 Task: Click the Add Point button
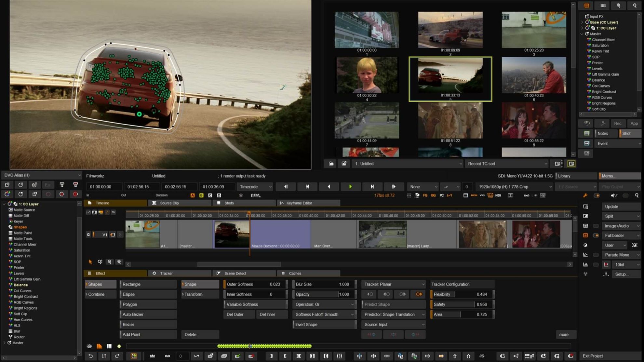coord(148,334)
